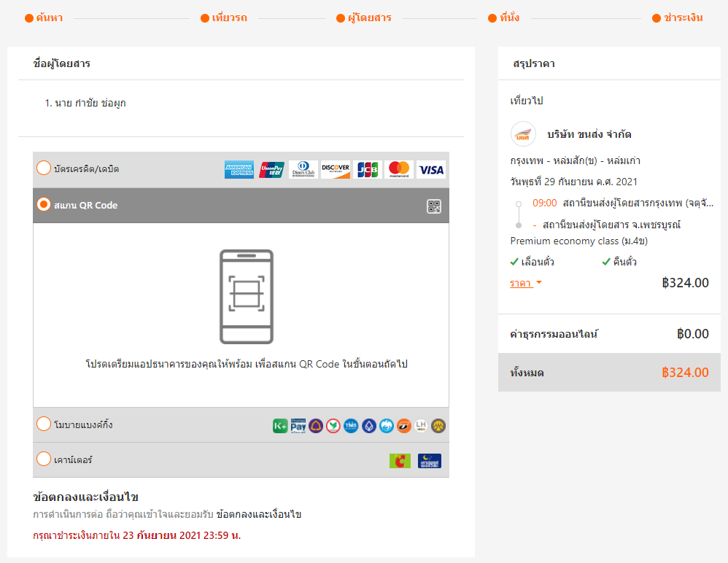Screen dimensions: 728x563
Task: Click the บริษัท ขนส่ง จำกัด operator logo
Action: tap(523, 134)
